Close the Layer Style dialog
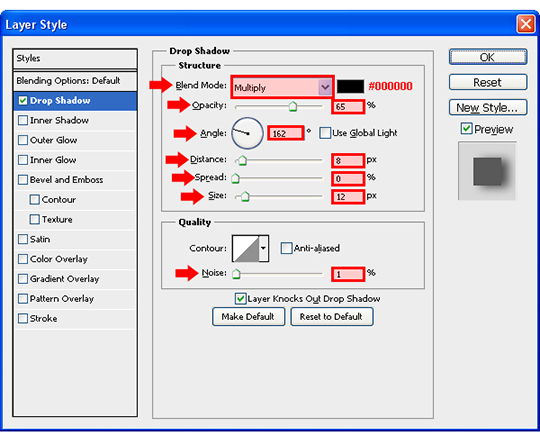This screenshot has height=445, width=540. pos(526,24)
